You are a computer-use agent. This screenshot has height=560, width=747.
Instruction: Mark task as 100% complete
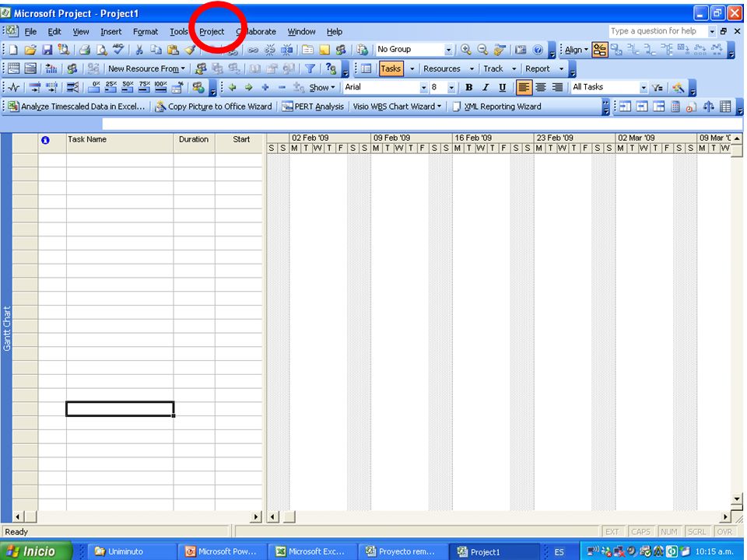160,87
